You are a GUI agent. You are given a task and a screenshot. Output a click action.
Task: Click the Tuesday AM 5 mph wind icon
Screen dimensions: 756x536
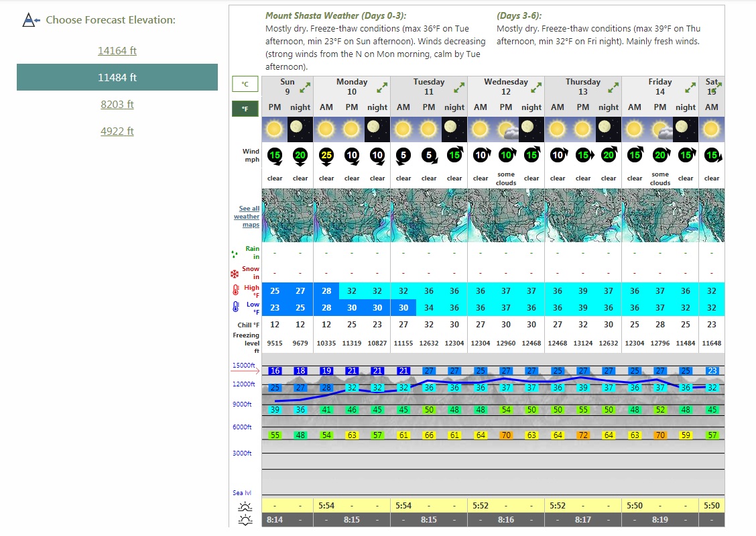pos(403,156)
